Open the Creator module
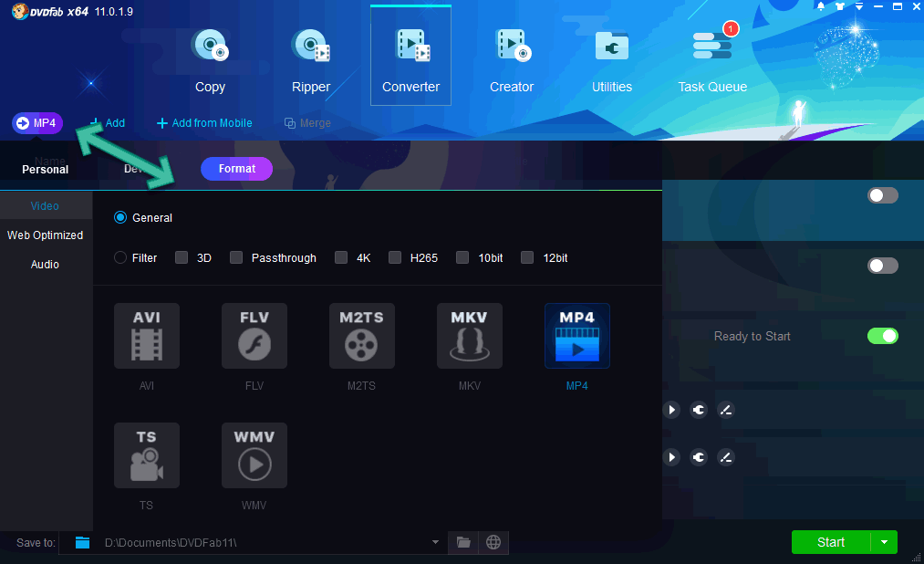The width and height of the screenshot is (924, 564). click(x=512, y=61)
